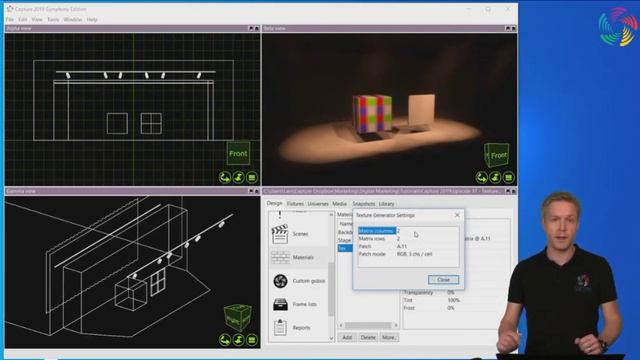
Task: Click middle green navigation icon in Alpha view
Action: [x=238, y=178]
